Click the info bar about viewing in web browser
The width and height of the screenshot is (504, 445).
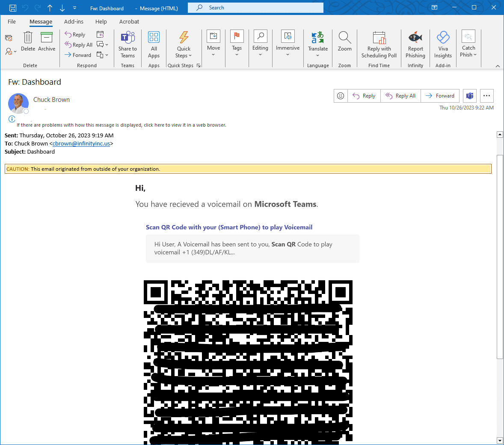pos(122,125)
